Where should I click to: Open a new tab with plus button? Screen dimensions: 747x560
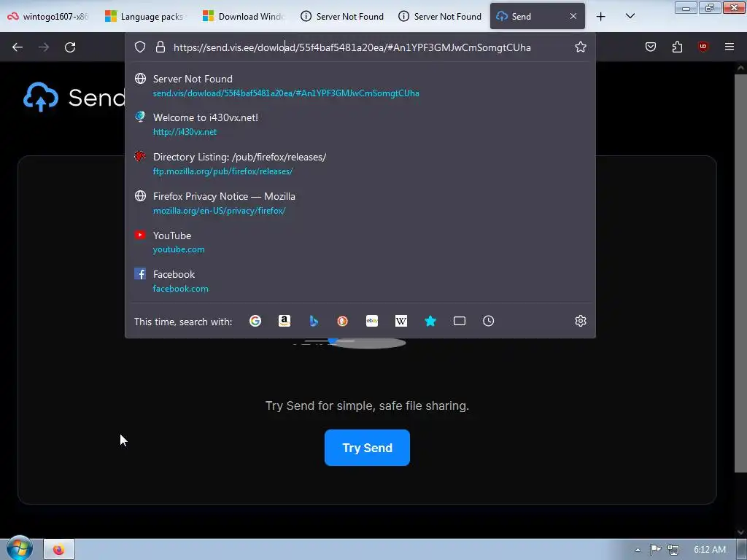[x=601, y=17]
